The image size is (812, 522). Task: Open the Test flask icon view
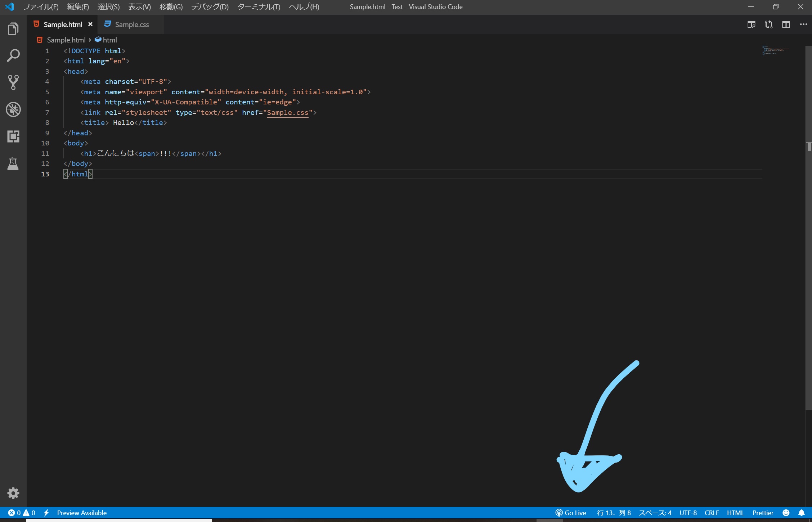point(13,163)
